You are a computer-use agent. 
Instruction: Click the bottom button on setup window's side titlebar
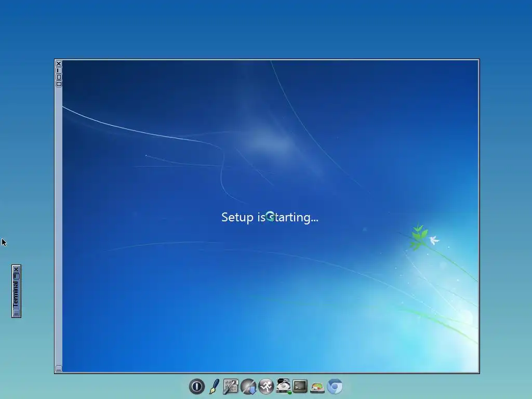(59, 368)
